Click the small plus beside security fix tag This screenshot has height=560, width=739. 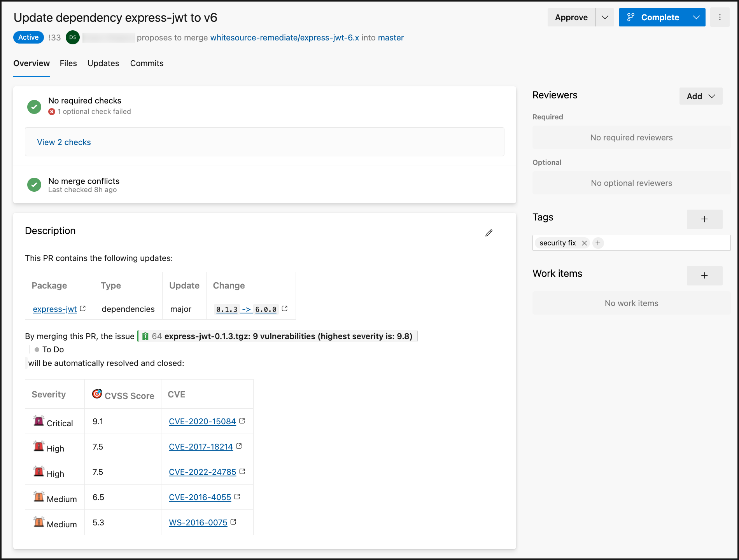(x=598, y=243)
